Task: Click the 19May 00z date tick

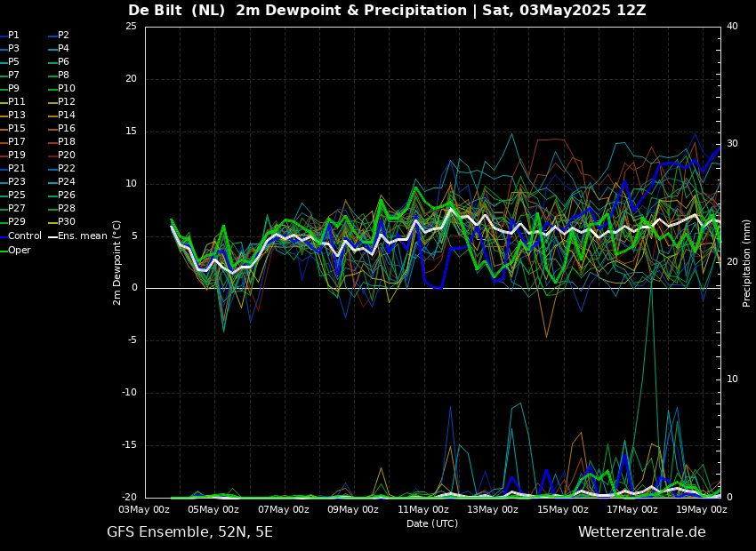Action: [x=701, y=510]
